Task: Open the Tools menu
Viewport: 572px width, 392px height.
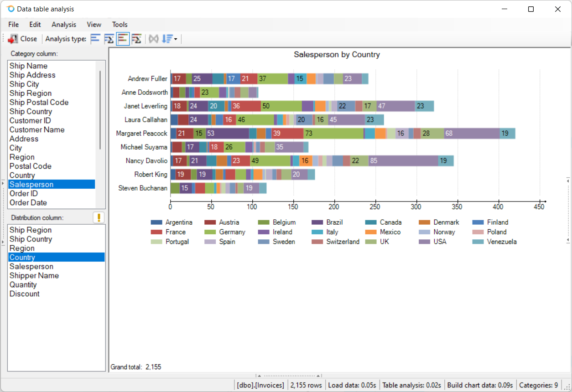Action: coord(120,25)
